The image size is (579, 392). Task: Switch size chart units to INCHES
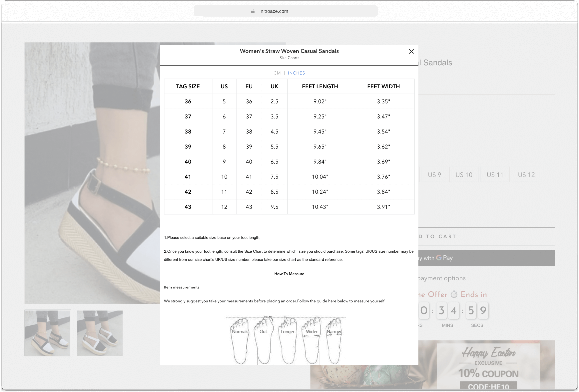pos(296,73)
